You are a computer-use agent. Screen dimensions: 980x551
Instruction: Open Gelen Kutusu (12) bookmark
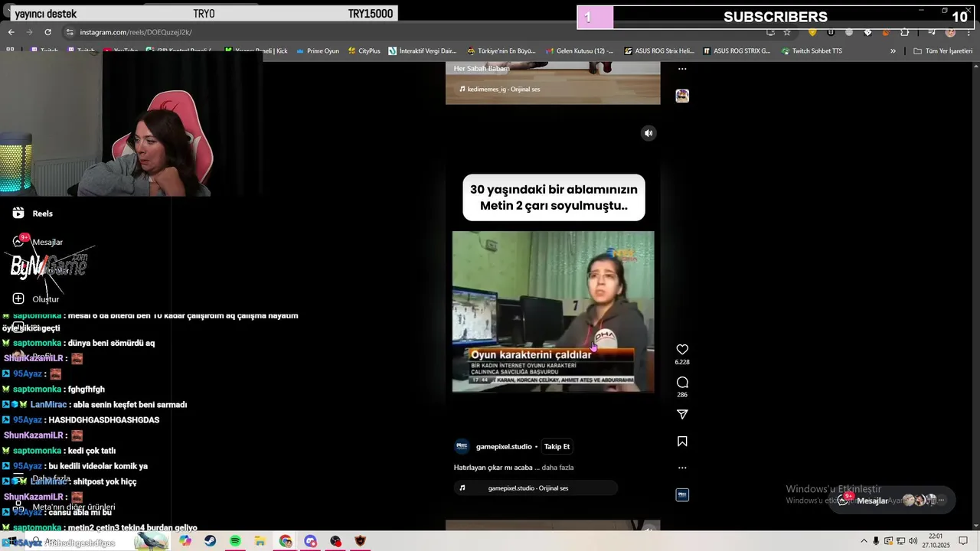[579, 51]
